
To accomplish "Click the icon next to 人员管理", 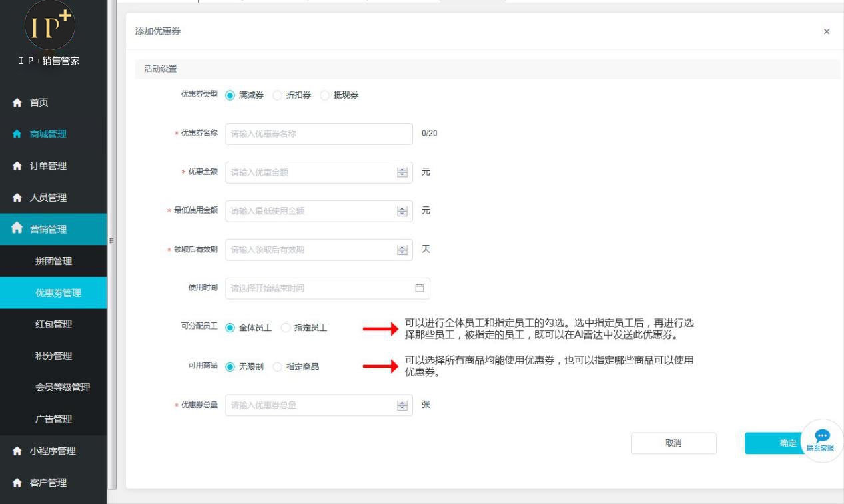I will (17, 198).
